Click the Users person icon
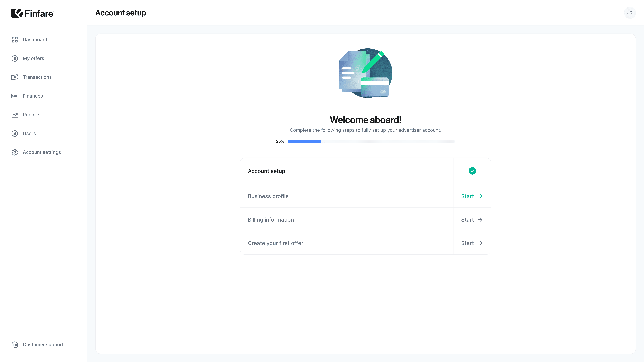The height and width of the screenshot is (362, 644). coord(15,133)
